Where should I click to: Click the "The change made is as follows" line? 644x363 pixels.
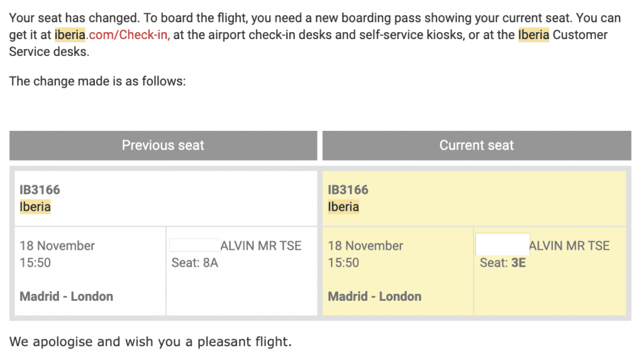97,81
